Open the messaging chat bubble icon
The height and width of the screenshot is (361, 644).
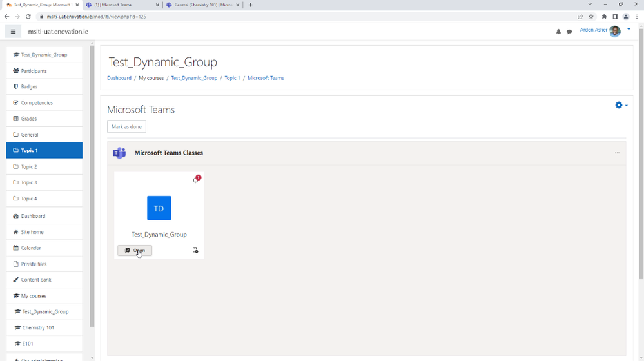(569, 32)
